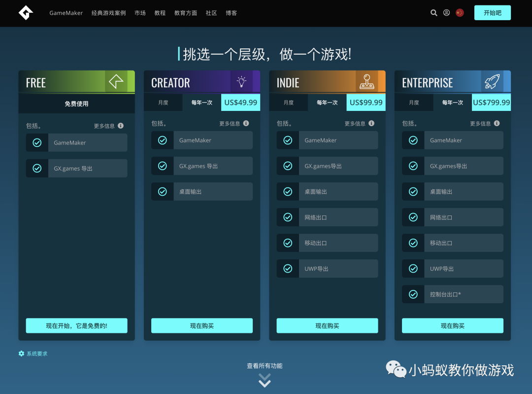Open 经典游戏案例 nav menu
Screen dimensions: 532x394
tap(108, 13)
